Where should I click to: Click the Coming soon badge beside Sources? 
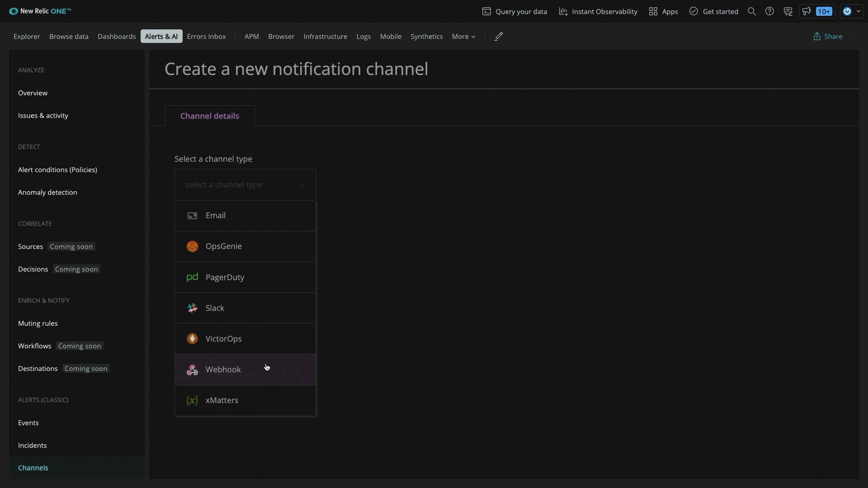71,246
